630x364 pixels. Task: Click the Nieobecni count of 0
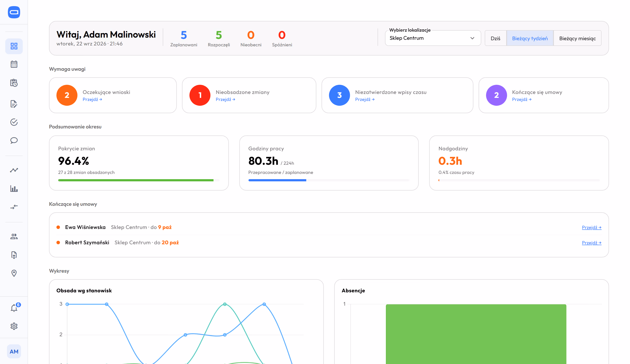coord(251,35)
